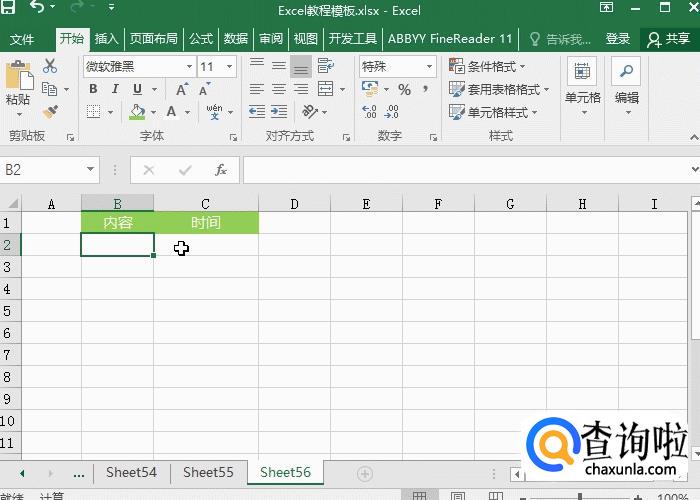Open the 编辑 editing group
700x500 pixels.
[x=627, y=87]
